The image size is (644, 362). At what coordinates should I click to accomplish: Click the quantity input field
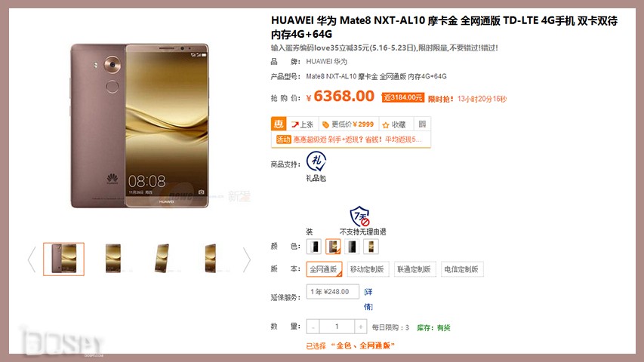[x=337, y=327]
